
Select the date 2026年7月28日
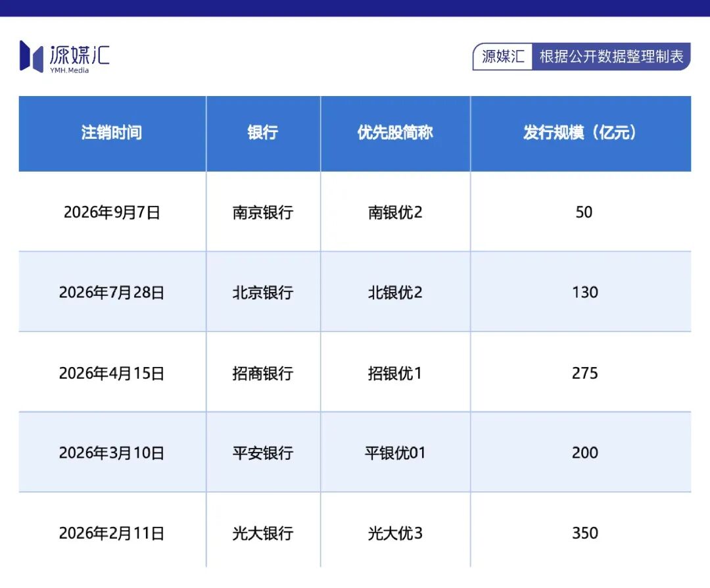pos(112,292)
